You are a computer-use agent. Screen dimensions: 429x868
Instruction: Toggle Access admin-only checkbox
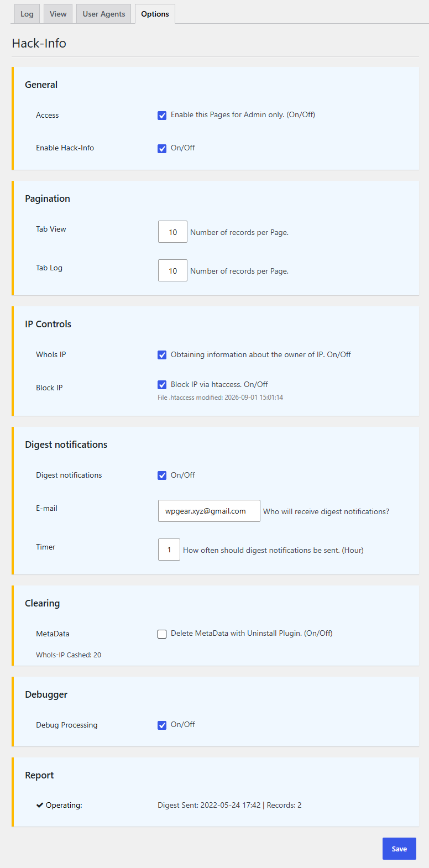[x=162, y=116]
